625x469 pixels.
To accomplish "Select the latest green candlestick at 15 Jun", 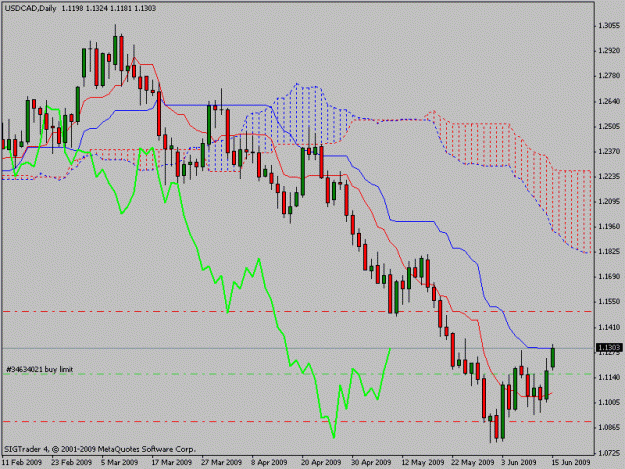I will 553,357.
